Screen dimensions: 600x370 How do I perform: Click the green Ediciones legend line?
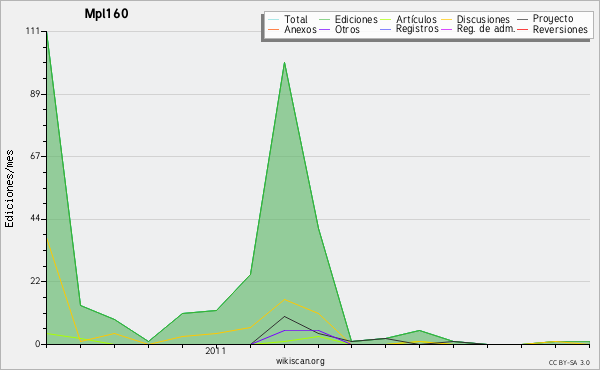[x=324, y=20]
